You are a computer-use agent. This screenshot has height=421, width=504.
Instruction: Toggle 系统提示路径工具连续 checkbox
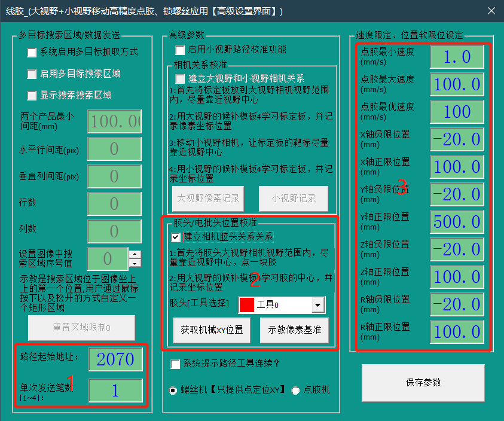pos(176,364)
